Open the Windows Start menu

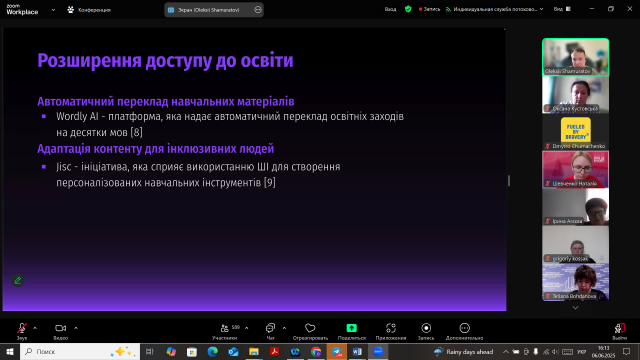tap(10, 351)
